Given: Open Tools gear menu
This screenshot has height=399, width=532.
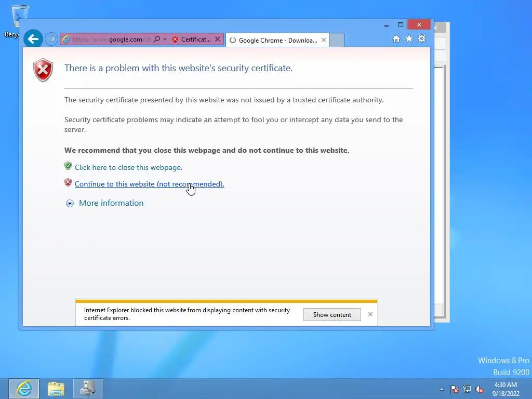Looking at the screenshot, I should (x=422, y=38).
